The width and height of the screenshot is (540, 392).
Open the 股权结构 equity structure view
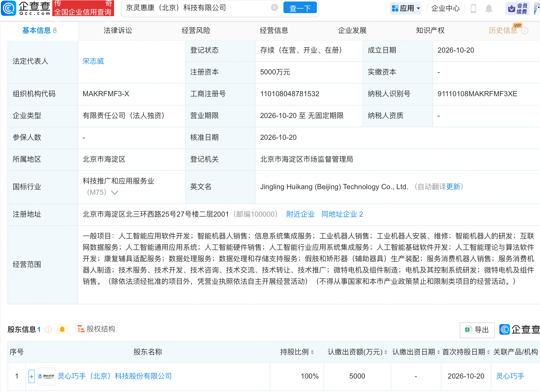[x=96, y=329]
